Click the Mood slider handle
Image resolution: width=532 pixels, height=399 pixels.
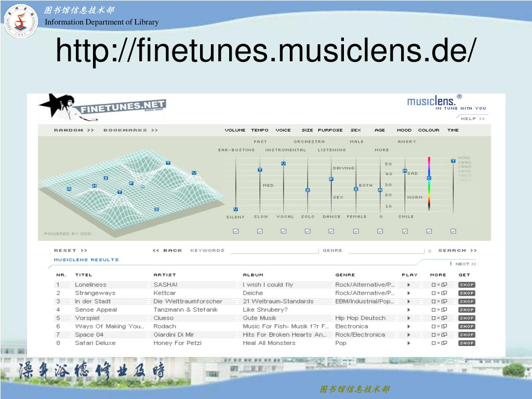tap(405, 170)
